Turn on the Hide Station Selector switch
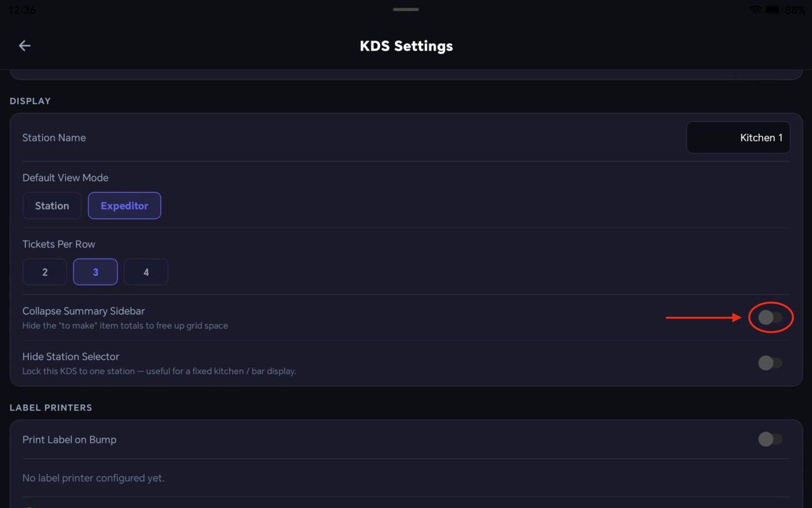Screen dimensions: 812x508 [771, 363]
